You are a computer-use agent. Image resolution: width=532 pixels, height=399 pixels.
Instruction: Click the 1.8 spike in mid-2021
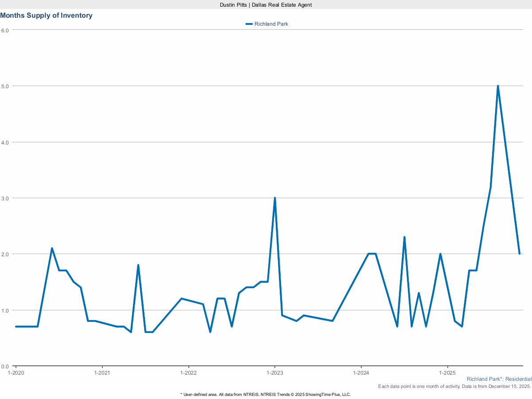(138, 265)
